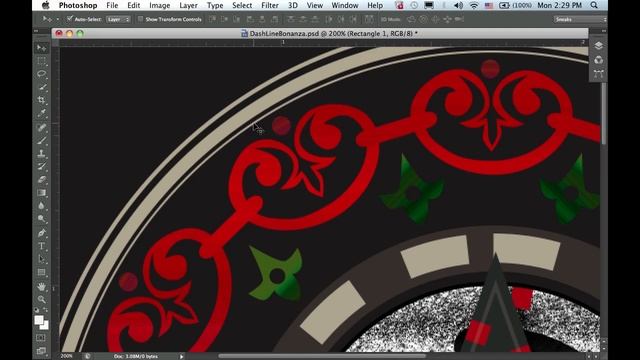Toggle the Auto-Select checkbox

click(70, 19)
